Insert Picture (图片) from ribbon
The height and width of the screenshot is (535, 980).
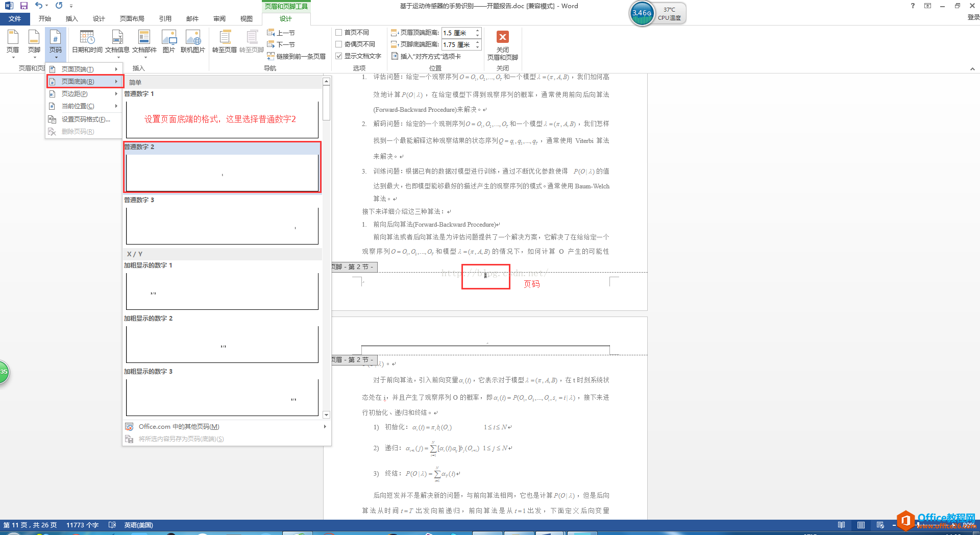point(169,42)
